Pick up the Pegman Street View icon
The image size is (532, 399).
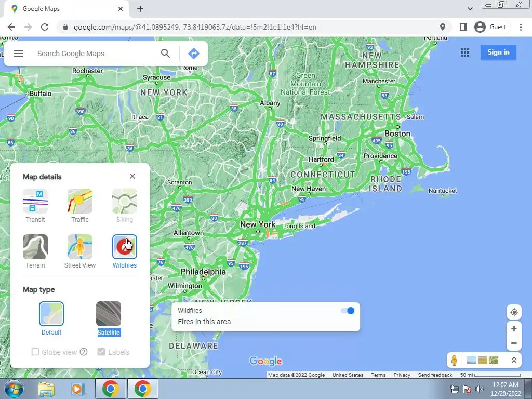(454, 360)
